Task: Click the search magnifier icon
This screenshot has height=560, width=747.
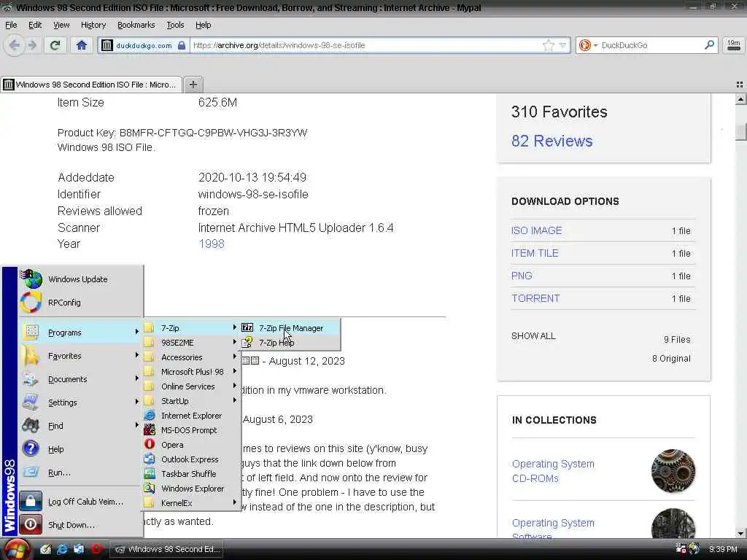Action: click(709, 45)
